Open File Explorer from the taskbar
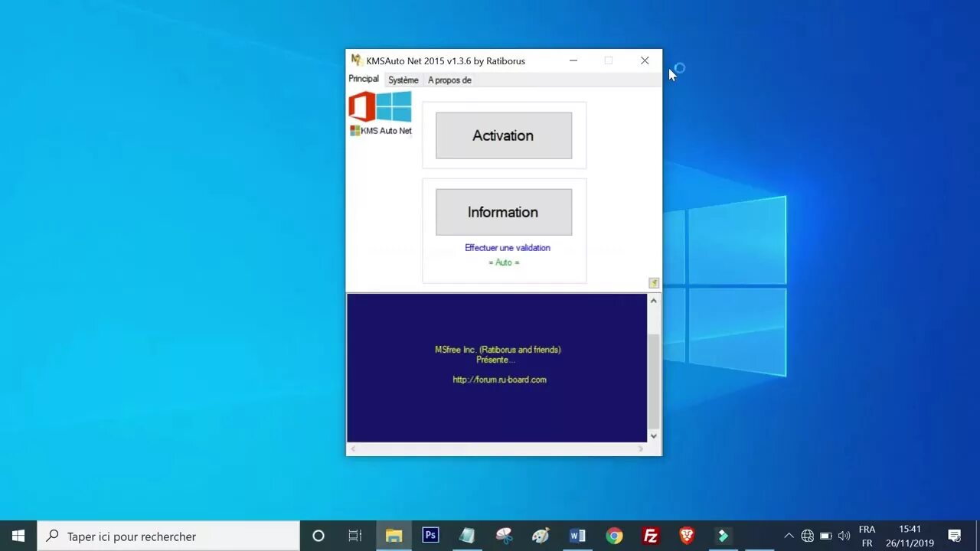The image size is (980, 551). click(394, 536)
